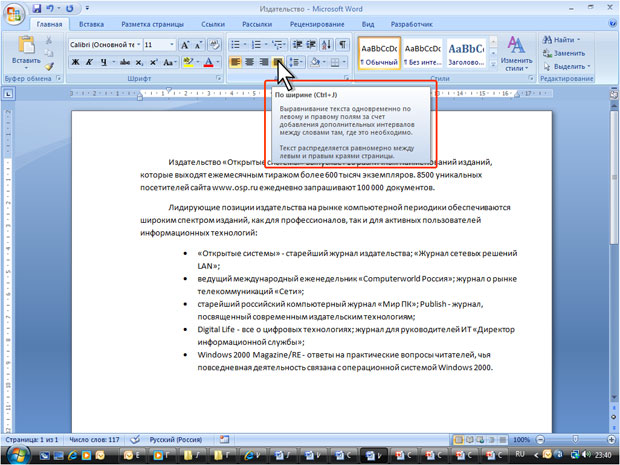Toggle center text alignment
The width and height of the screenshot is (620, 465).
tap(249, 62)
